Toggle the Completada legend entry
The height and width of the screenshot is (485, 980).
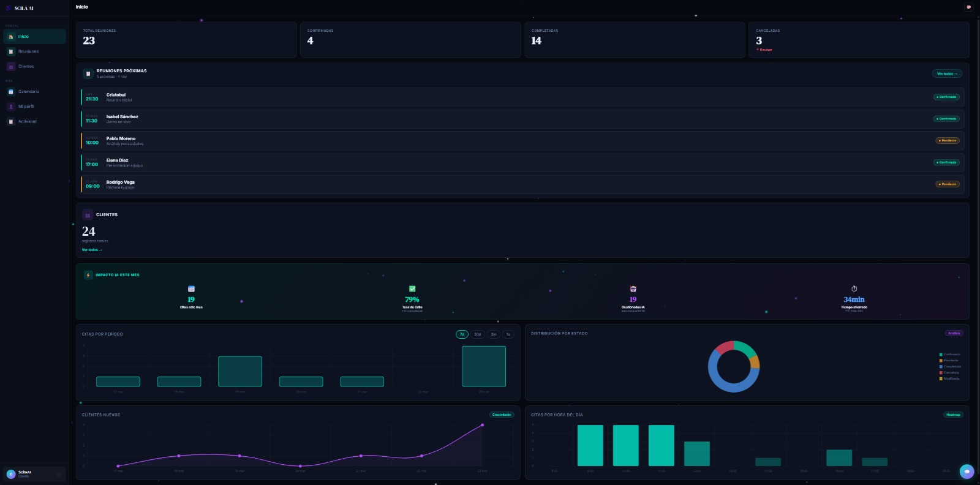(950, 367)
